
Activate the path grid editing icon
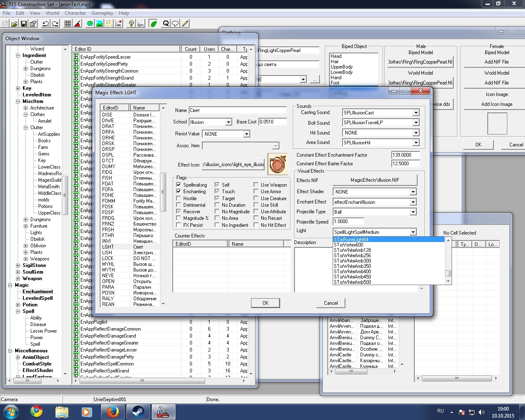click(109, 24)
